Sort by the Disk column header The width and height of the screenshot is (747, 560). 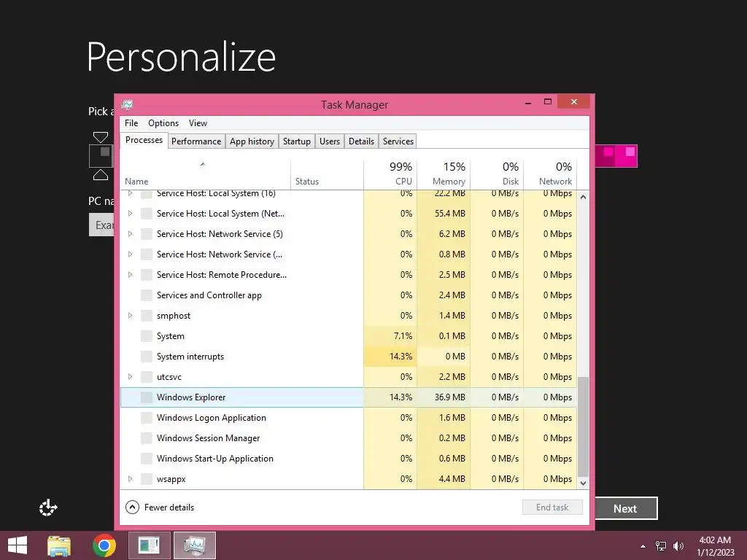tap(497, 175)
